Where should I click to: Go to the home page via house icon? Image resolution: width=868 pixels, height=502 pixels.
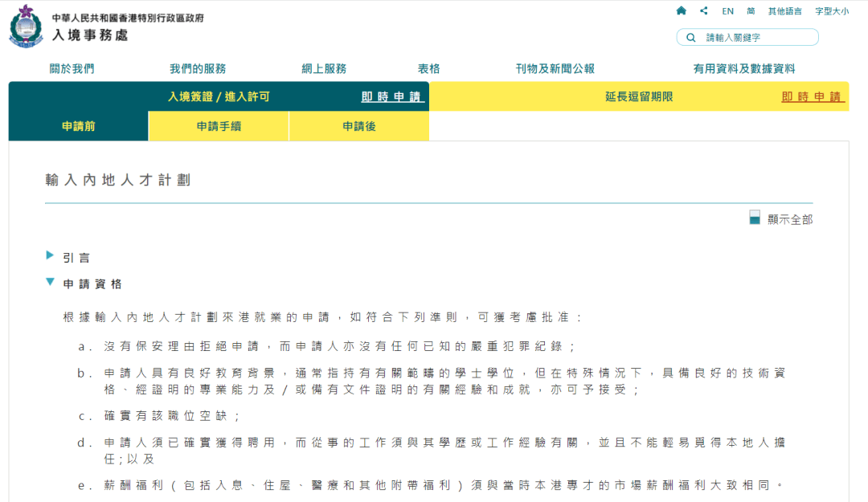(x=682, y=10)
